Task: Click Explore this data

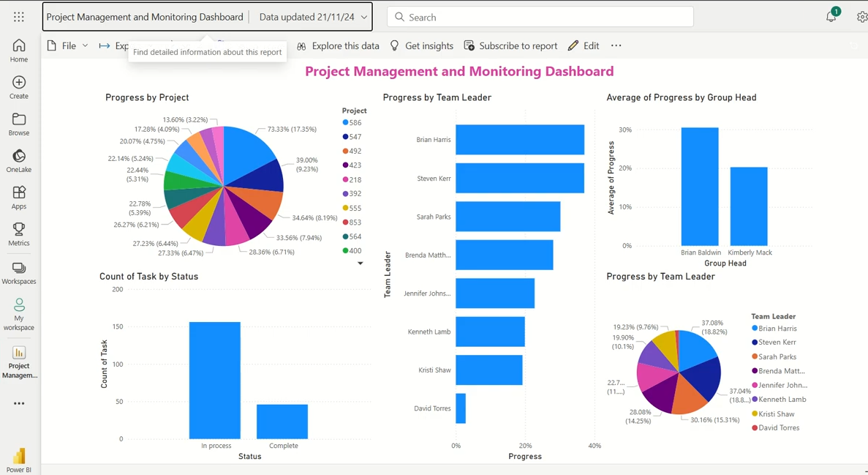Action: [338, 46]
